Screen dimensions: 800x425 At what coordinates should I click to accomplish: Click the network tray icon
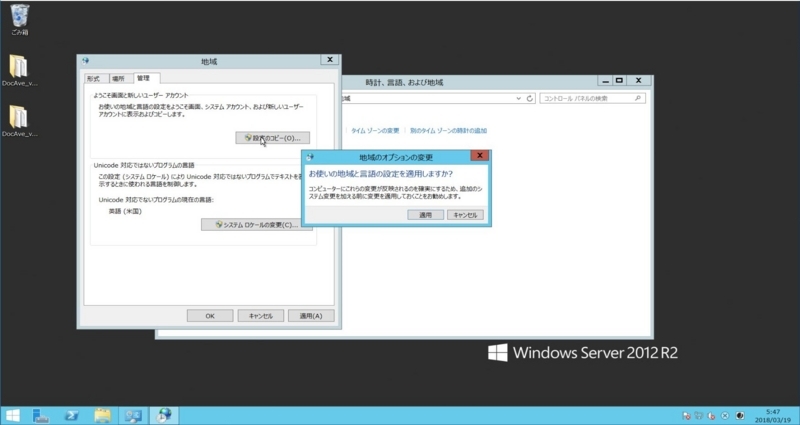699,416
